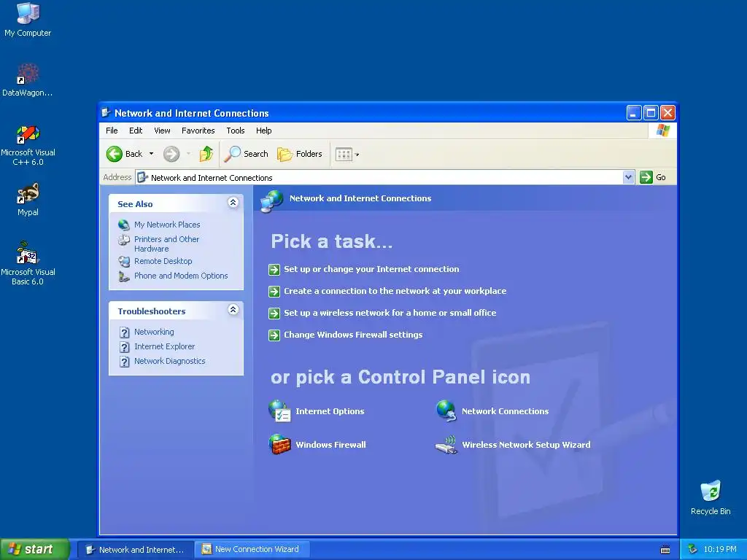
Task: Click the keyboard icon in taskbar
Action: [665, 550]
